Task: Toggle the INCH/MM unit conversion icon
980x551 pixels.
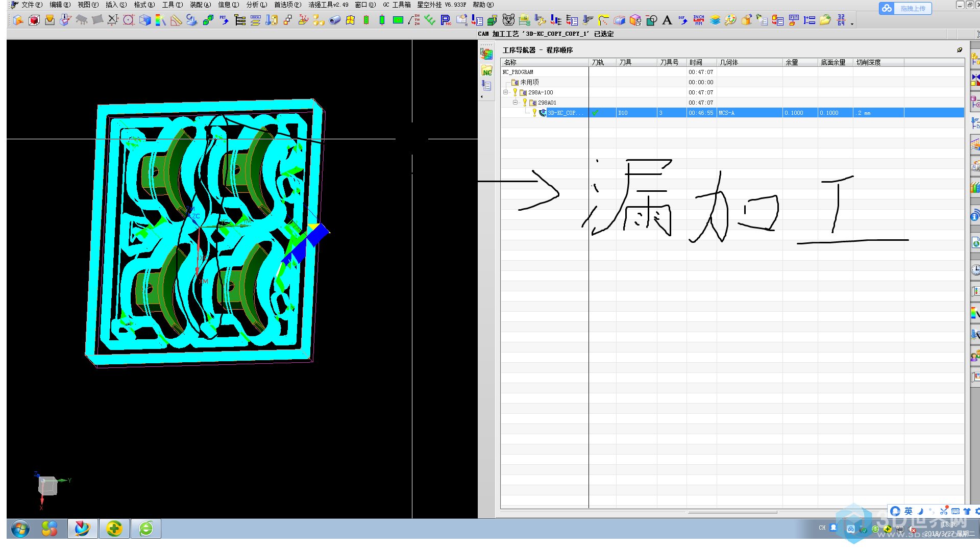Action: 699,20
